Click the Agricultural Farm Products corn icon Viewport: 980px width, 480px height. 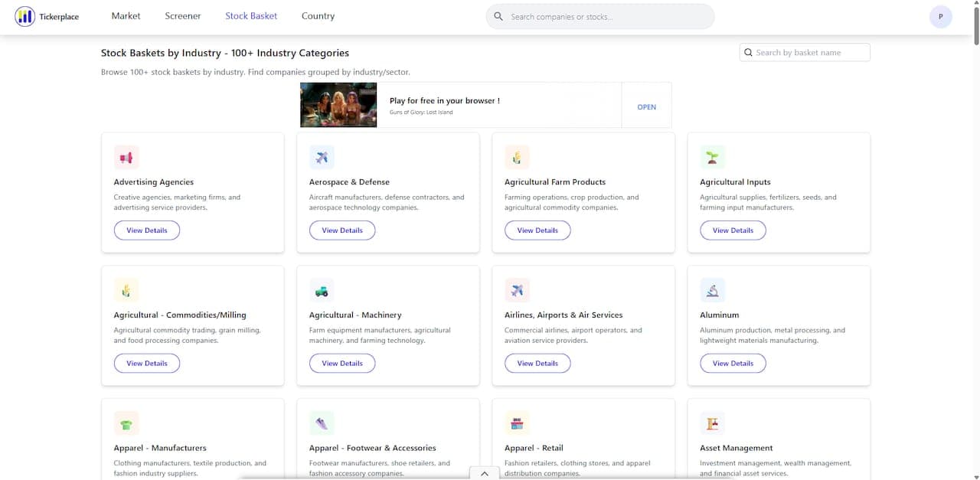tap(517, 158)
